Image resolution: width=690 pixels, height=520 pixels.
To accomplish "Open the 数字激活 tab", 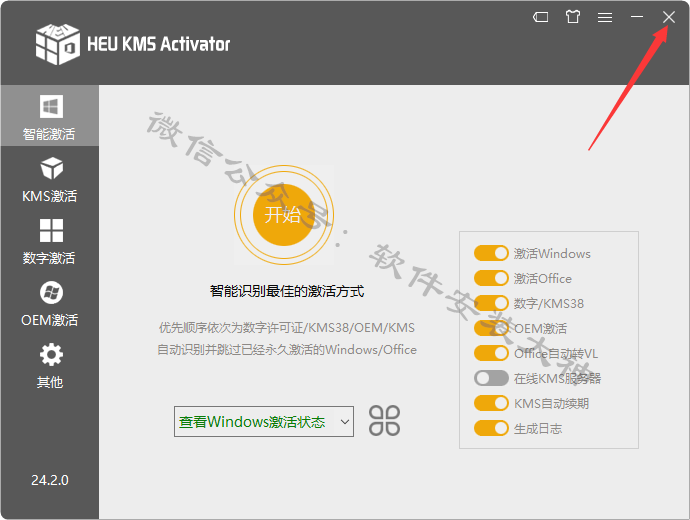I will 50,242.
